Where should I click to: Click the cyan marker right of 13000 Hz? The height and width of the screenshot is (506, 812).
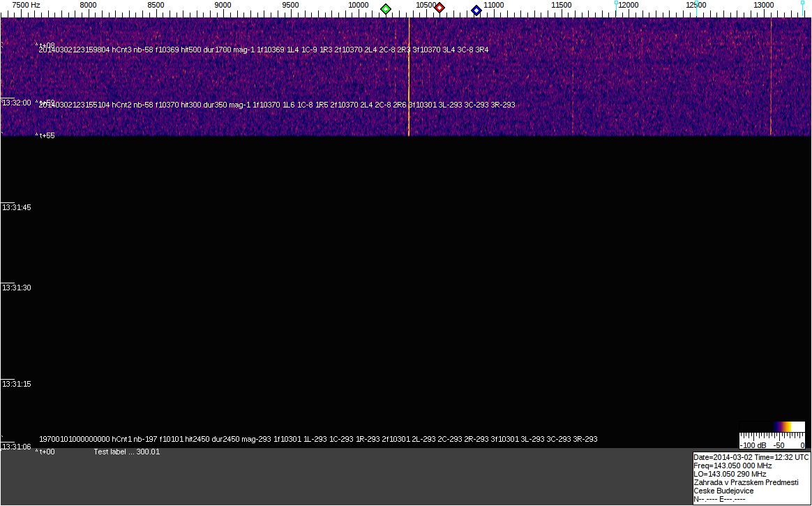coord(804,4)
